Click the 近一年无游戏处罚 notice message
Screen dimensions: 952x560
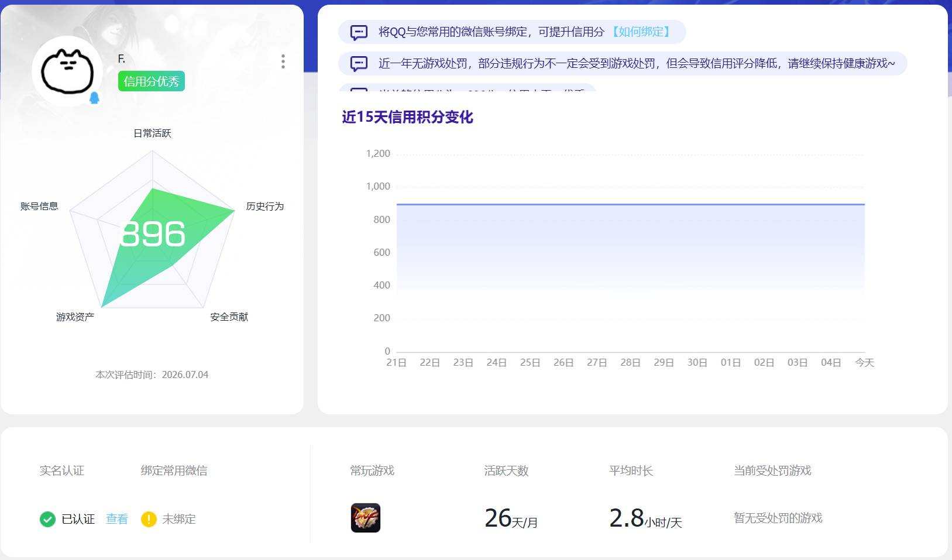(637, 63)
